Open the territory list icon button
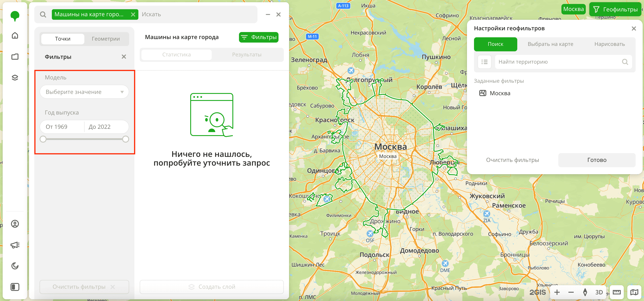644x301 pixels. [485, 62]
